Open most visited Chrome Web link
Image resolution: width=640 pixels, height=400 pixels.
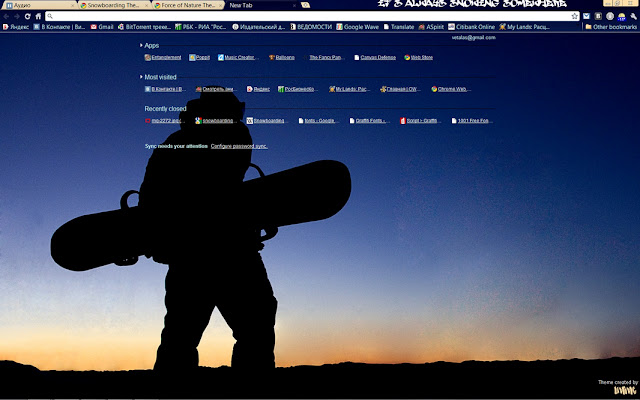click(451, 89)
